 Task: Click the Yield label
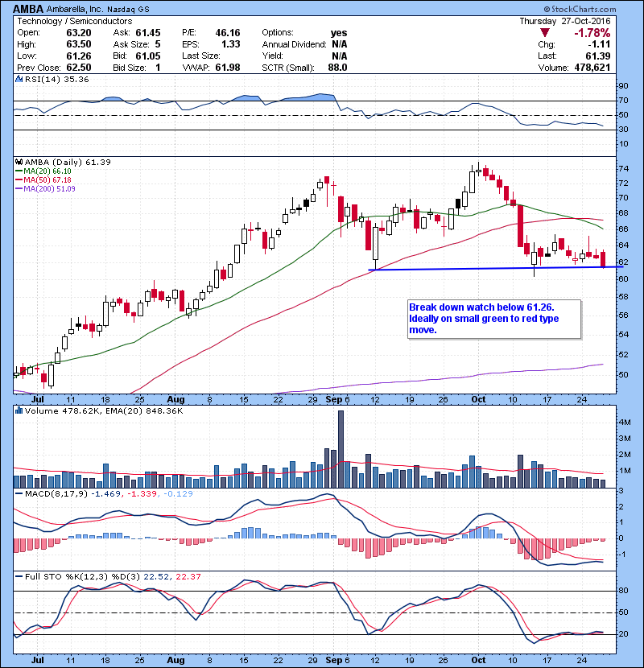[272, 56]
